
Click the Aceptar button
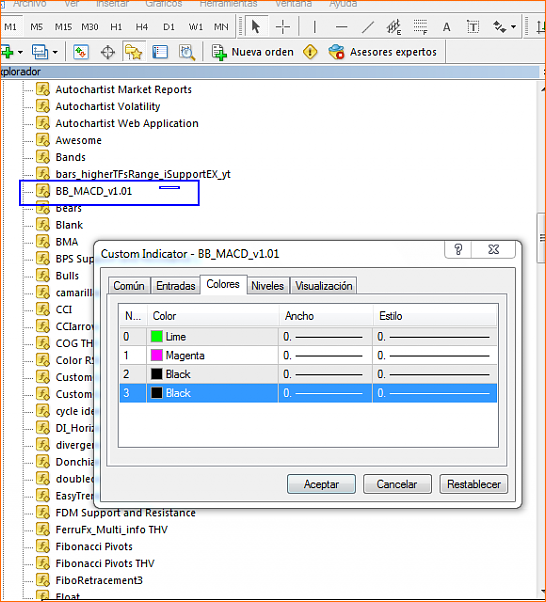(321, 484)
